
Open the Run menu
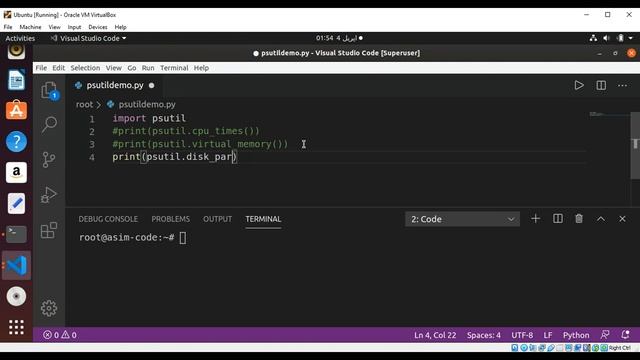point(148,68)
